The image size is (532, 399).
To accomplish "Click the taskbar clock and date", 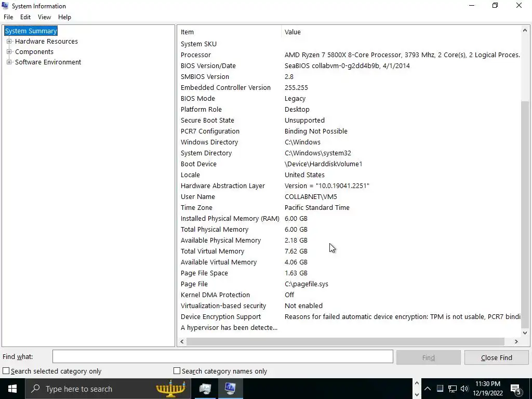I will (x=488, y=389).
